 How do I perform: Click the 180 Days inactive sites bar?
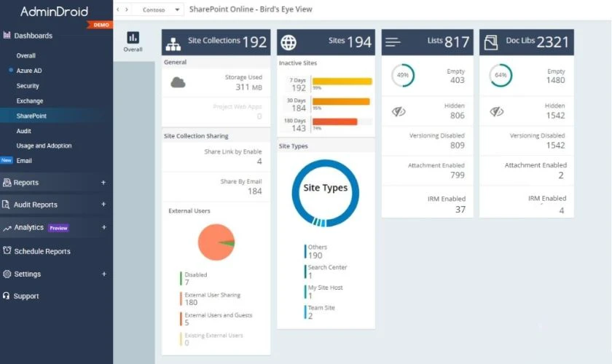click(x=335, y=122)
